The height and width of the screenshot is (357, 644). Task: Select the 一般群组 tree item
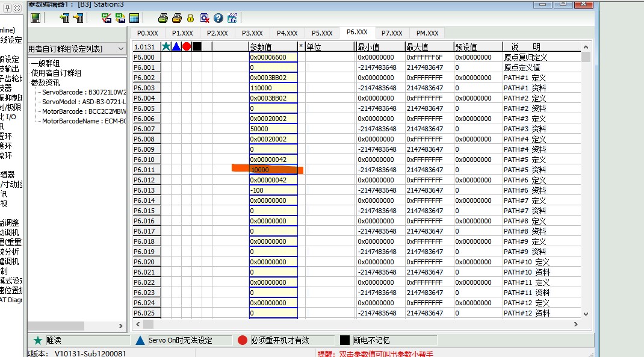pyautogui.click(x=45, y=64)
